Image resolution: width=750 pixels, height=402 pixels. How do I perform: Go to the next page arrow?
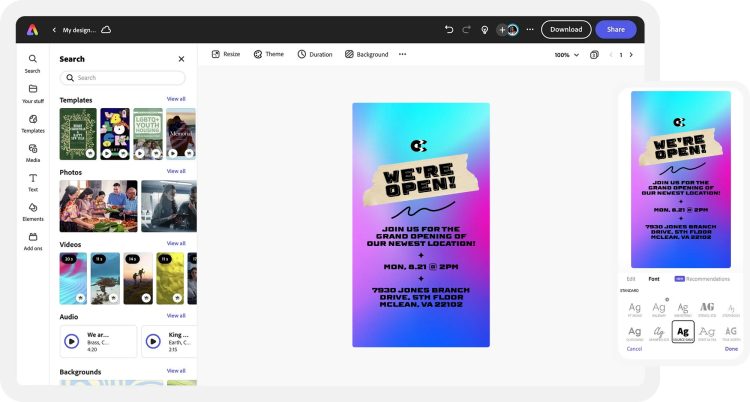click(631, 55)
